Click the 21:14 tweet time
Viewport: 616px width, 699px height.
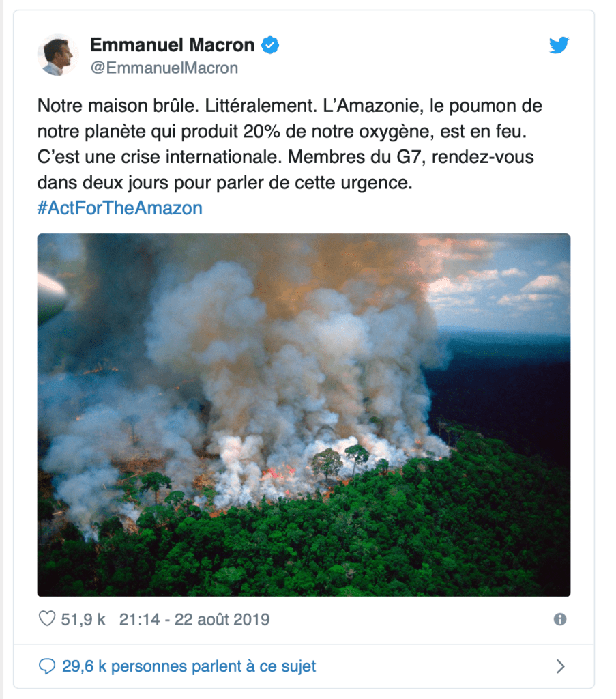(139, 619)
